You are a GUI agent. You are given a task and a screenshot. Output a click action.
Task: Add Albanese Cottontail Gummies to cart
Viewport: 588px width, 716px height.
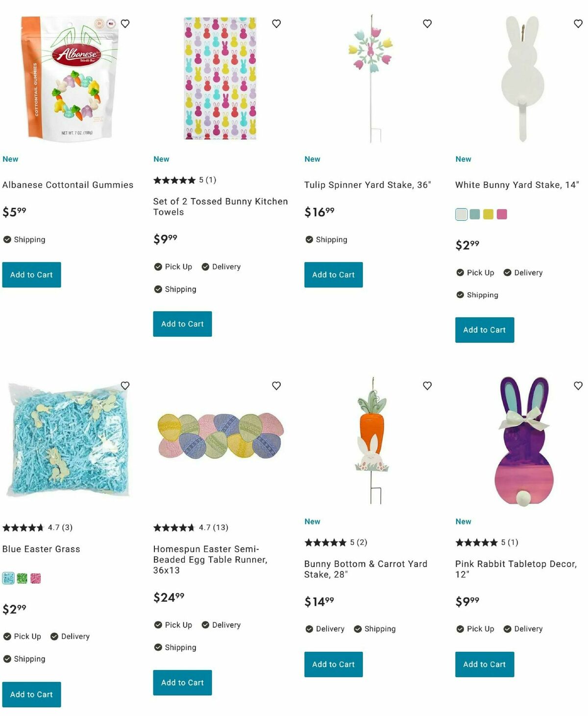tap(31, 275)
